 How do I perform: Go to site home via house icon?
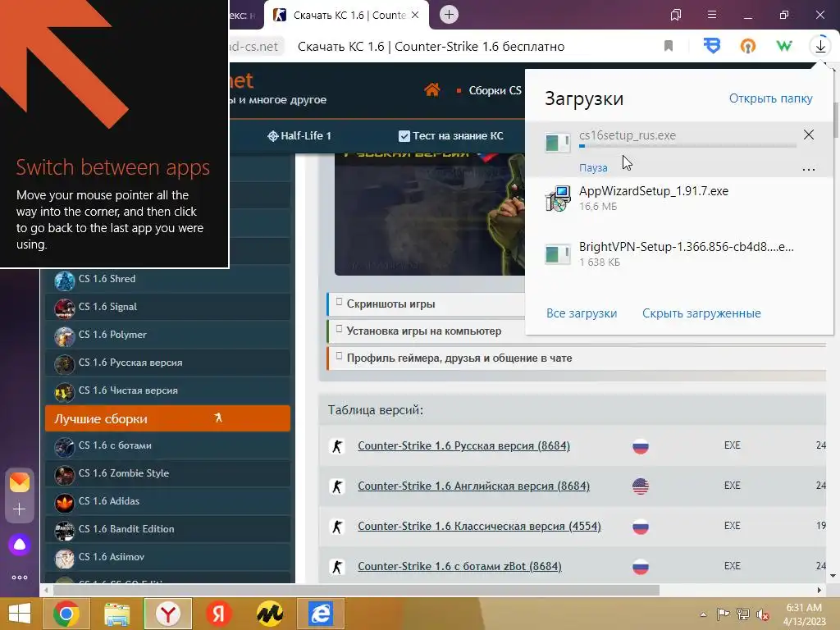click(x=431, y=89)
